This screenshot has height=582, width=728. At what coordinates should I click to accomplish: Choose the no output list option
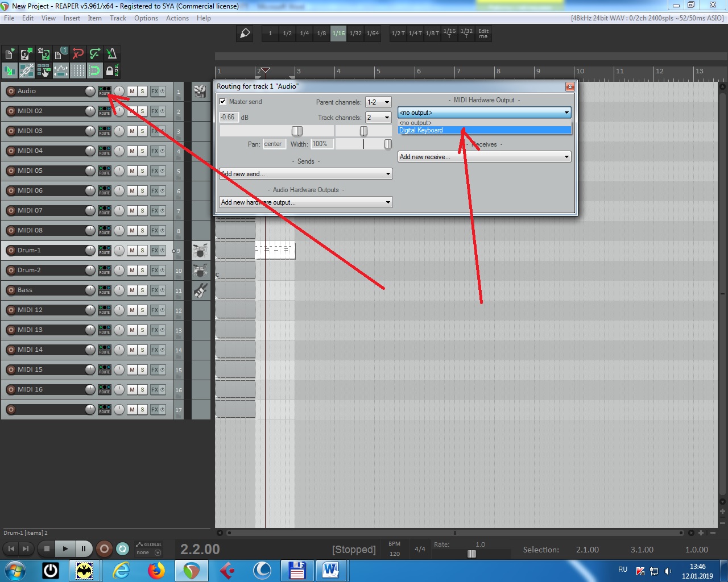484,123
